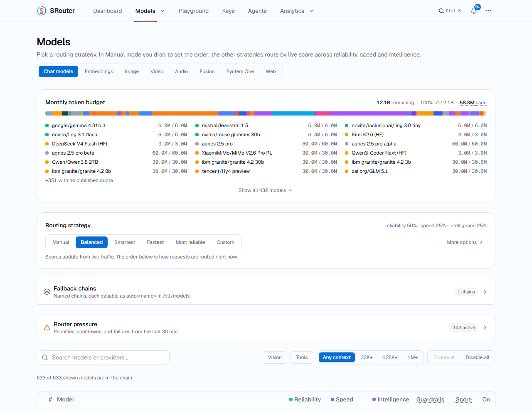The width and height of the screenshot is (532, 411).
Task: Click the Guardrails column header
Action: pos(430,399)
